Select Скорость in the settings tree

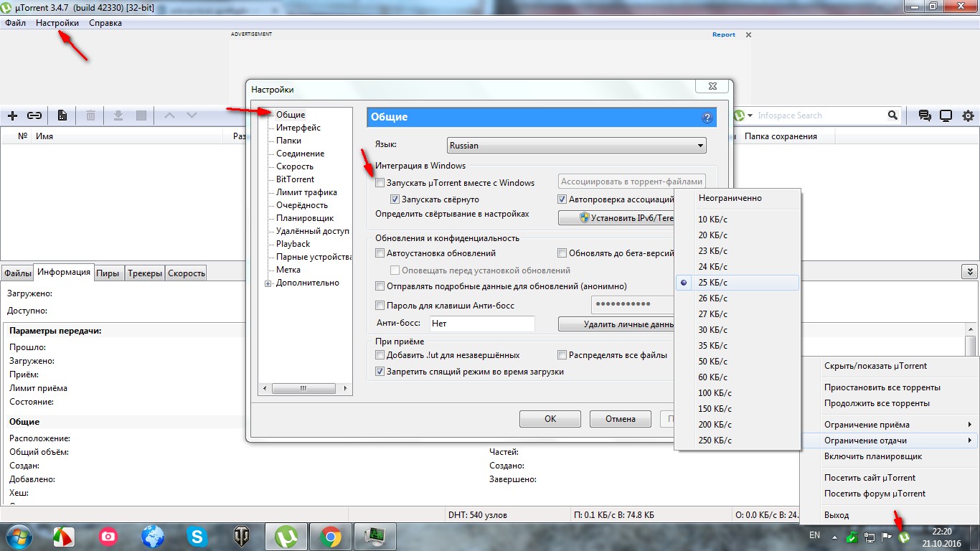click(295, 166)
